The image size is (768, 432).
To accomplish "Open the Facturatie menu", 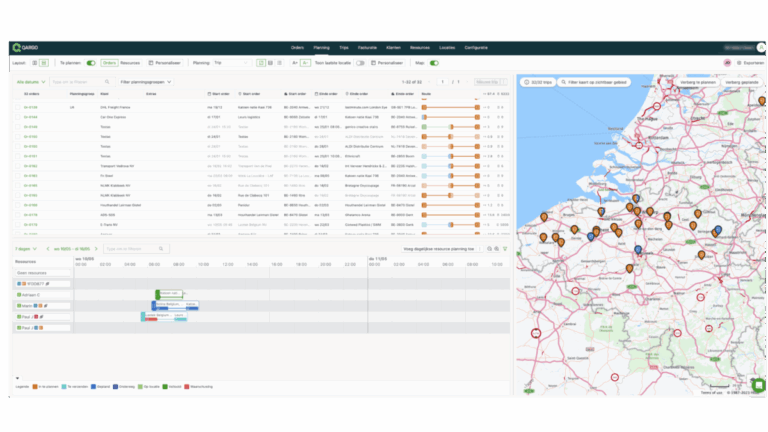I will coord(367,48).
